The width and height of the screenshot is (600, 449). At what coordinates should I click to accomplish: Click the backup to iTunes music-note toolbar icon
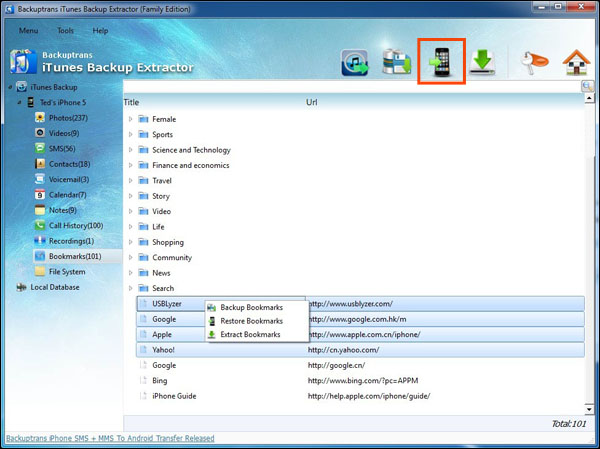(355, 62)
